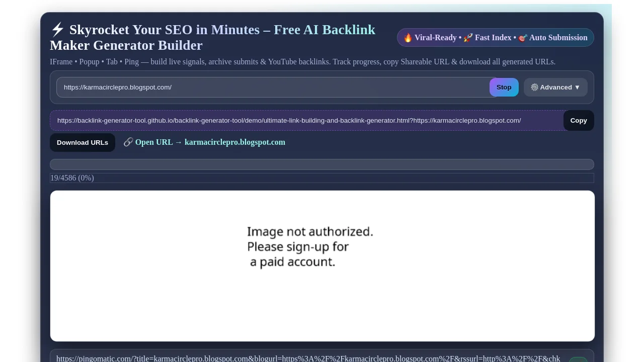
Task: Copy the shareable backlink generator URL
Action: [579, 120]
